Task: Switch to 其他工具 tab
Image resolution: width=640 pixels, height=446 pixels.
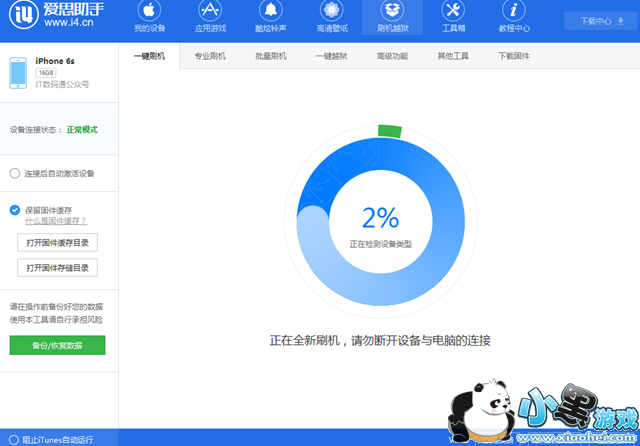Action: (453, 56)
